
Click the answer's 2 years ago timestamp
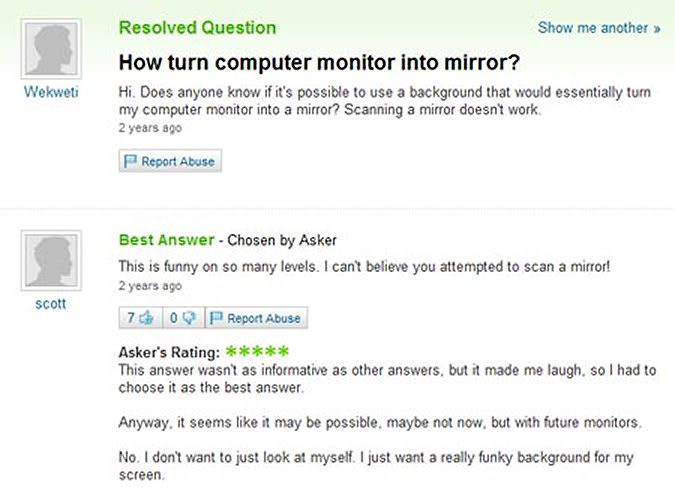[150, 286]
